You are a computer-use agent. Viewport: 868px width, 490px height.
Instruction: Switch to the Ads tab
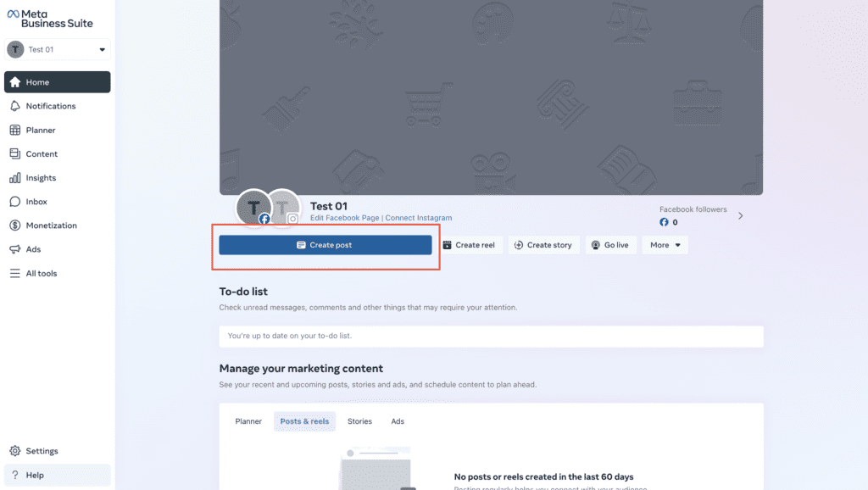pos(398,421)
